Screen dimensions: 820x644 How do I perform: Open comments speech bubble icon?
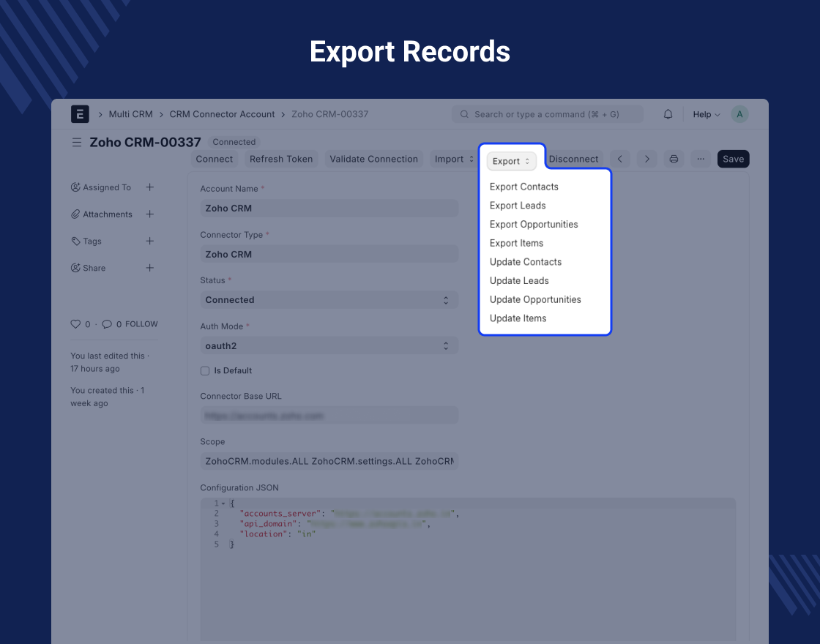(x=107, y=324)
